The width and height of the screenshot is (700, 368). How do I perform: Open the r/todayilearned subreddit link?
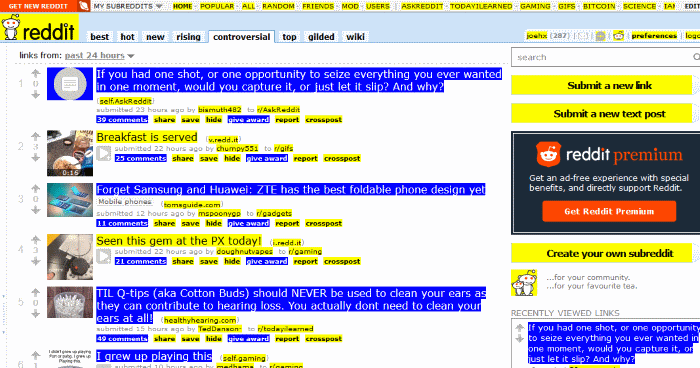pos(285,329)
